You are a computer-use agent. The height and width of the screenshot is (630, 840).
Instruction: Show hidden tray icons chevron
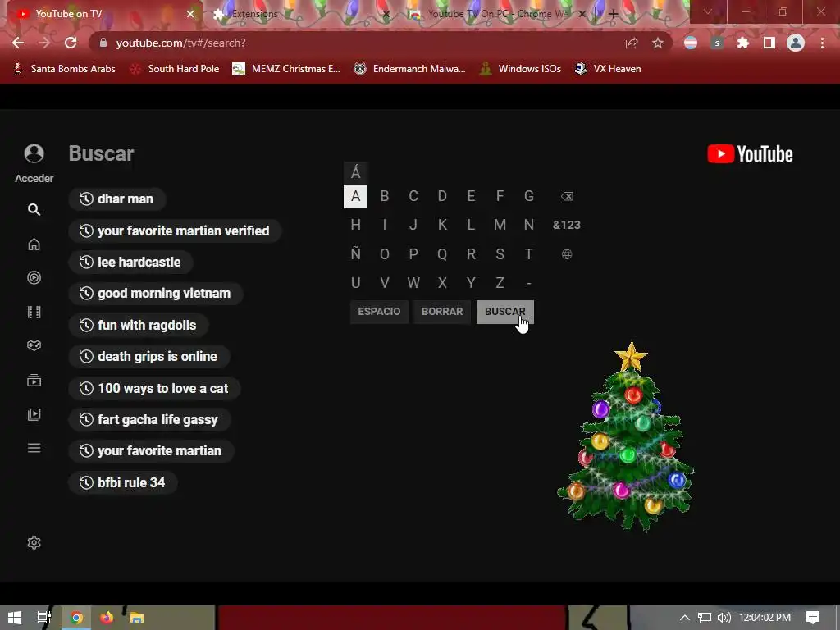point(685,618)
